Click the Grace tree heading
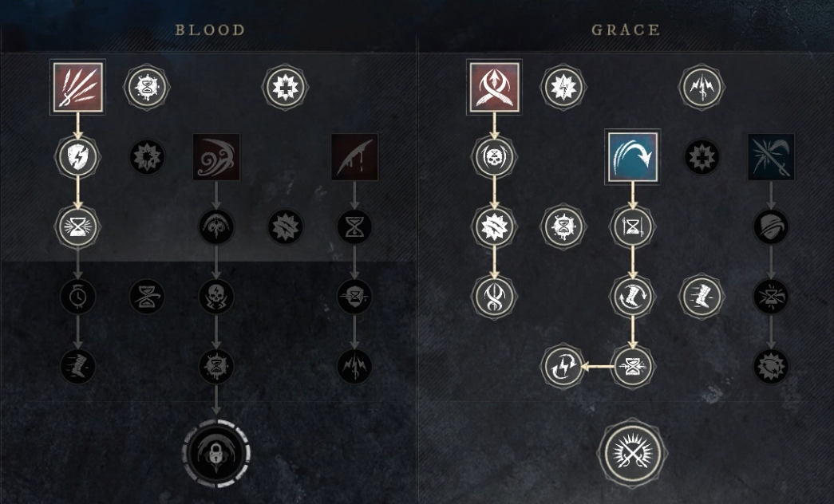This screenshot has height=504, width=834. pyautogui.click(x=626, y=30)
